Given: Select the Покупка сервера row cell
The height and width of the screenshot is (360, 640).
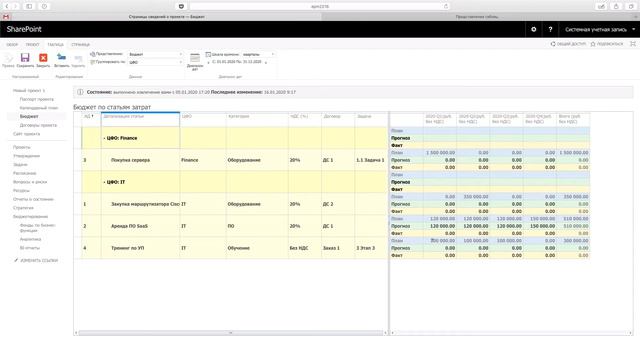Looking at the screenshot, I should 140,160.
